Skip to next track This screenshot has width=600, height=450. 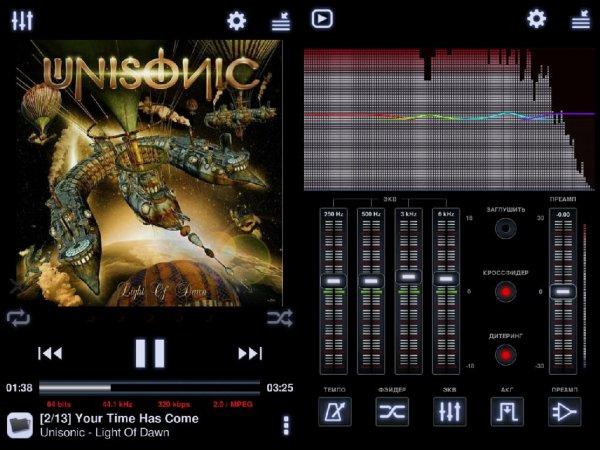click(250, 353)
